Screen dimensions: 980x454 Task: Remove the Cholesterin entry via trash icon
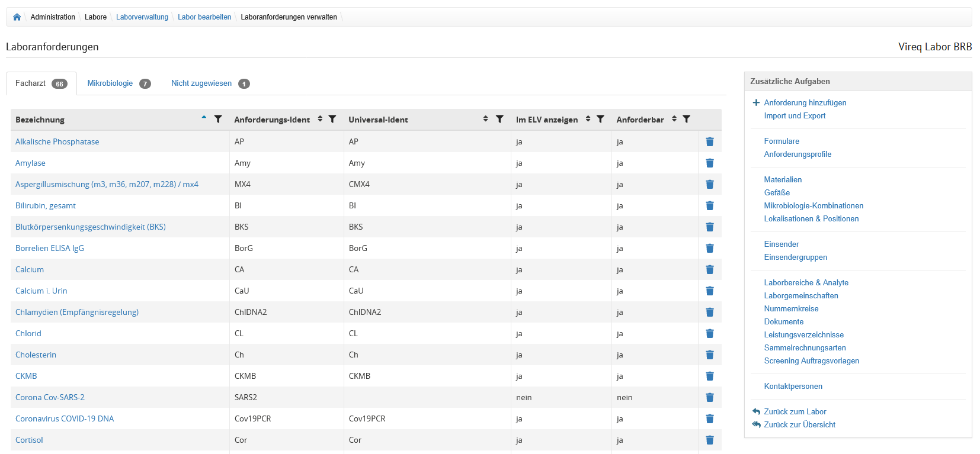tap(709, 355)
